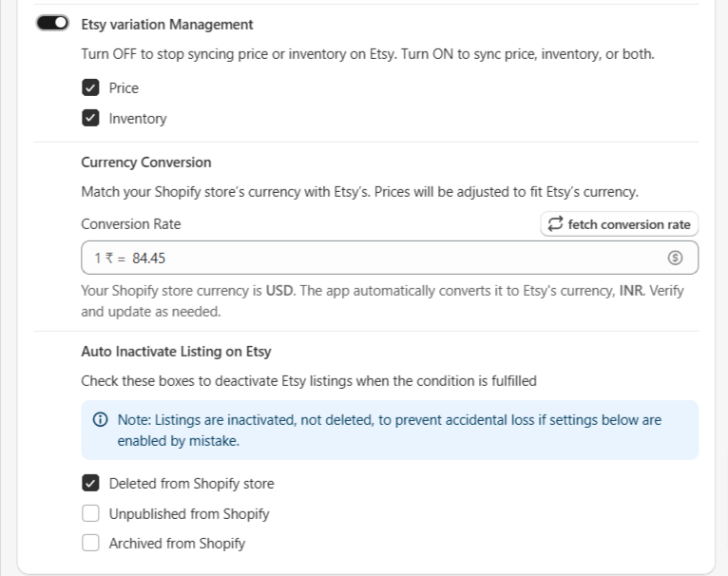This screenshot has height=576, width=728.
Task: Click the refresh arrows icon beside fetch conversion rate
Action: 555,224
